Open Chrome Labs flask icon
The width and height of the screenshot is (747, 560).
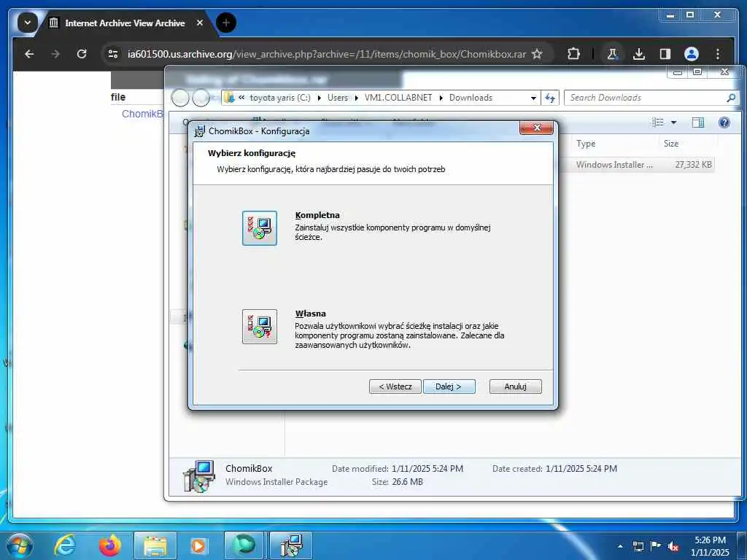613,54
